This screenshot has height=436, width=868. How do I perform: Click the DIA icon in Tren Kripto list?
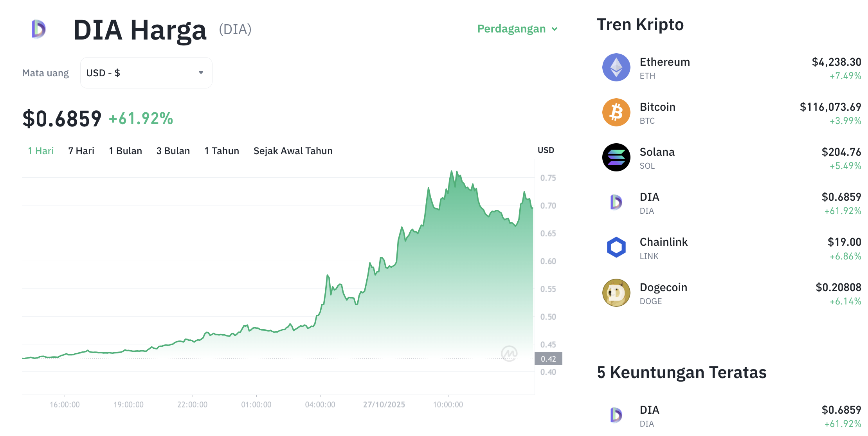pyautogui.click(x=616, y=202)
